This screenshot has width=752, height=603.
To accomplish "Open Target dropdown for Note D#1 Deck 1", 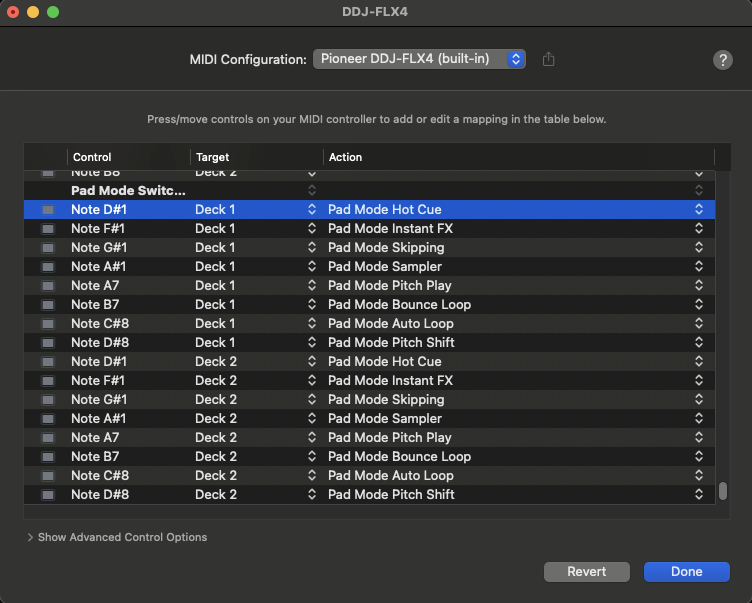I will point(312,209).
